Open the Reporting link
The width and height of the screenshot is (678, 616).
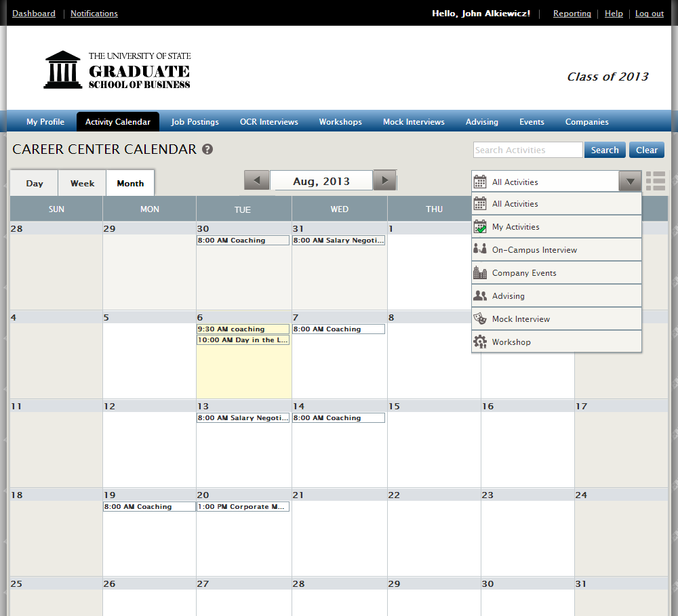point(572,14)
